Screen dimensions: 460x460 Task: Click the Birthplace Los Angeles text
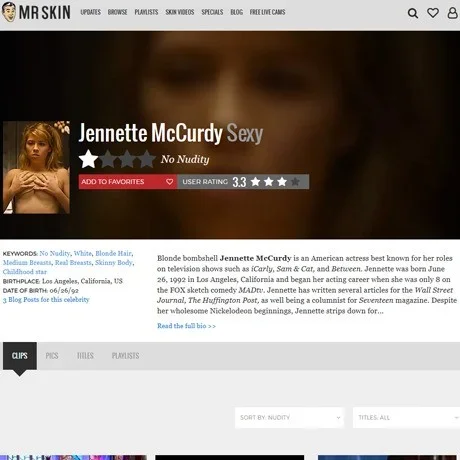[63, 281]
